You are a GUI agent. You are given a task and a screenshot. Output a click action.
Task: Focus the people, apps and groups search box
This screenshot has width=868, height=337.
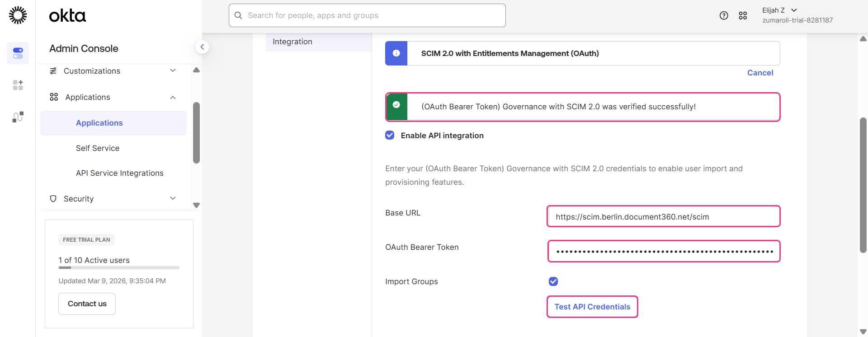tap(367, 15)
